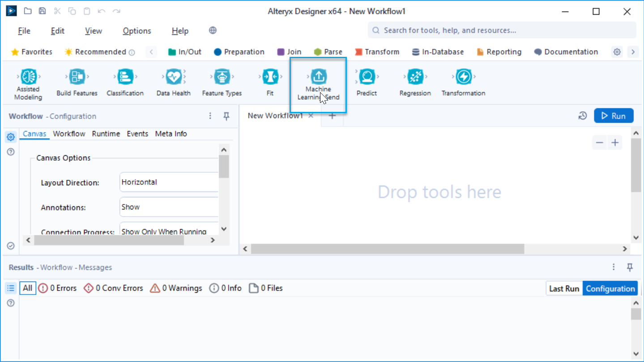
Task: Select the Regression tool
Action: click(x=415, y=77)
